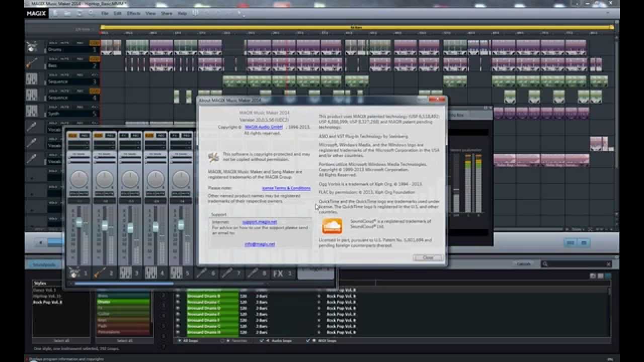Toggle the MIDI loops checkbox
The height and width of the screenshot is (362, 644).
coord(308,340)
